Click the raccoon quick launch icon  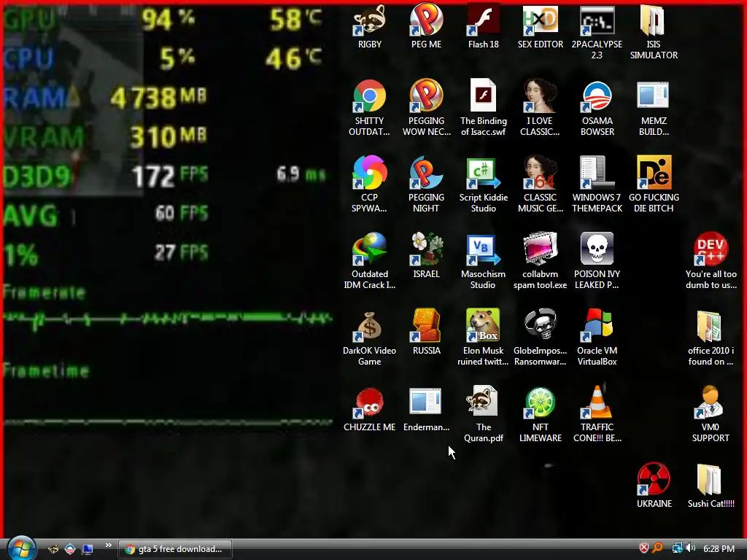click(53, 549)
